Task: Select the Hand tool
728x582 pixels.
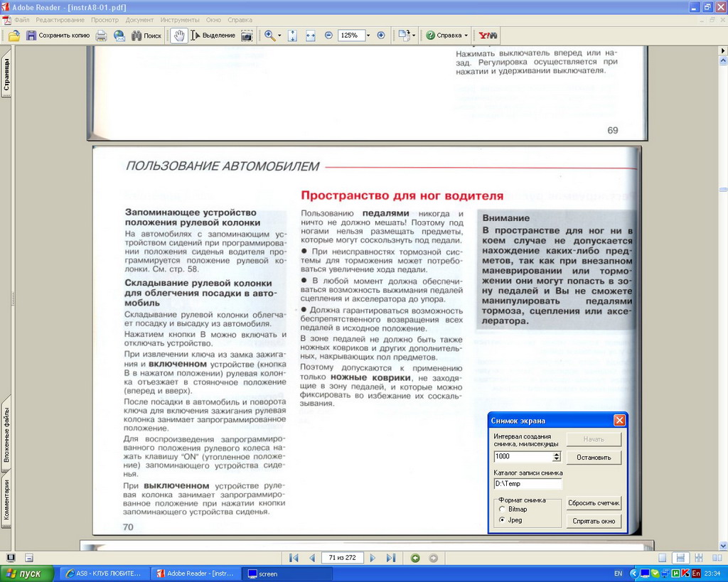Action: pos(179,36)
